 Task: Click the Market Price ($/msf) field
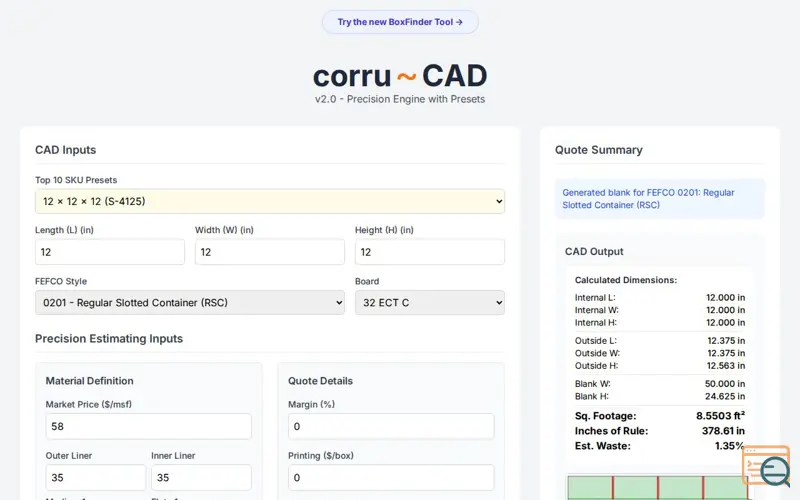[x=148, y=427]
